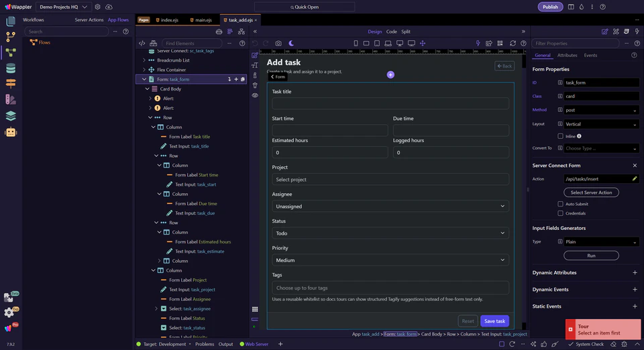The height and width of the screenshot is (350, 644).
Task: Switch to the Split view tab
Action: [x=406, y=32]
